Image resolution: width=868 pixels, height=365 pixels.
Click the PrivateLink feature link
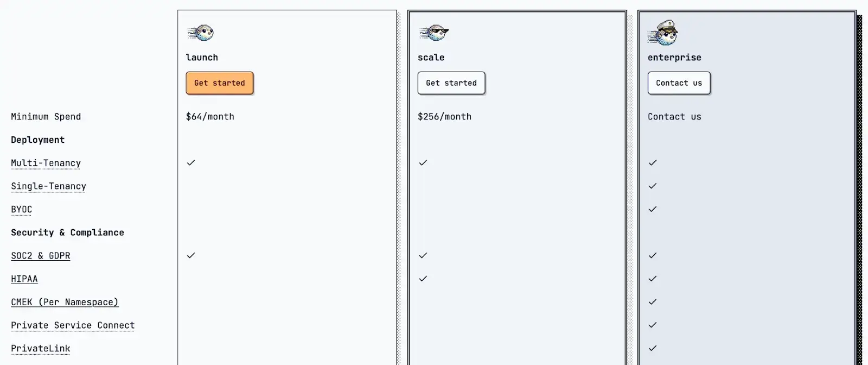[41, 349]
